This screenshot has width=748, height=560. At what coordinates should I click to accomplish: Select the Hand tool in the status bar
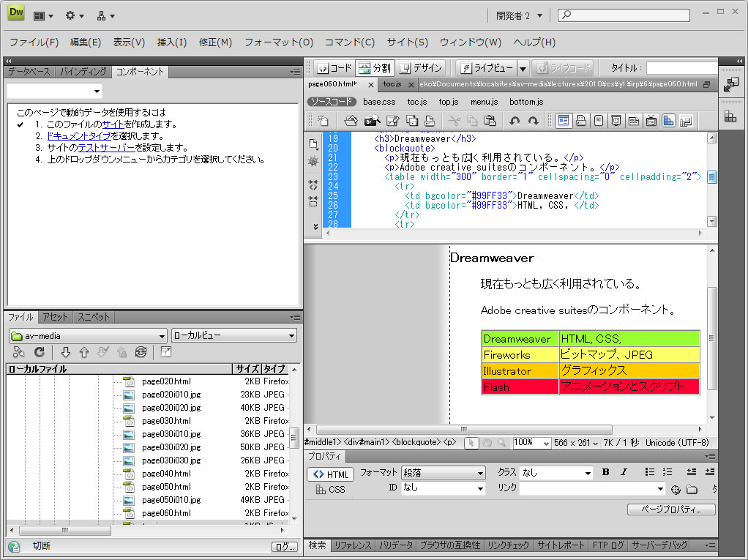(487, 443)
